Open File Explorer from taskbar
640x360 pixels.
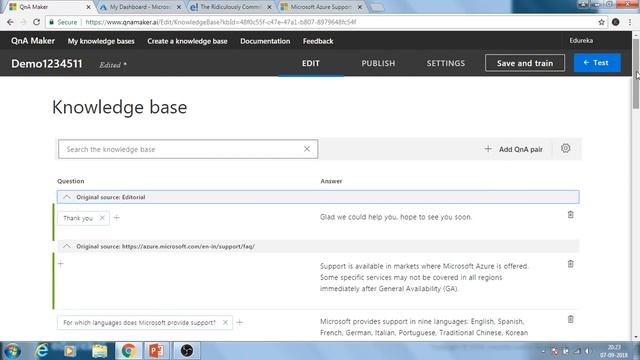(x=99, y=351)
